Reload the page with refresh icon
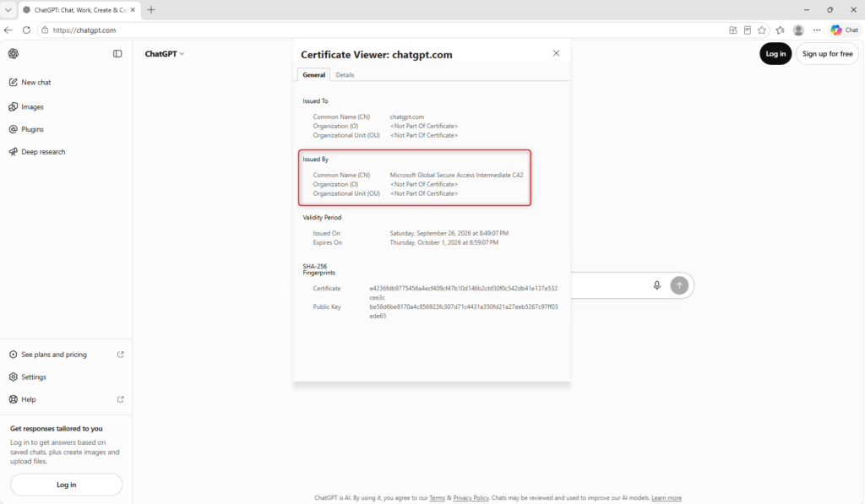This screenshot has height=504, width=865. point(26,30)
